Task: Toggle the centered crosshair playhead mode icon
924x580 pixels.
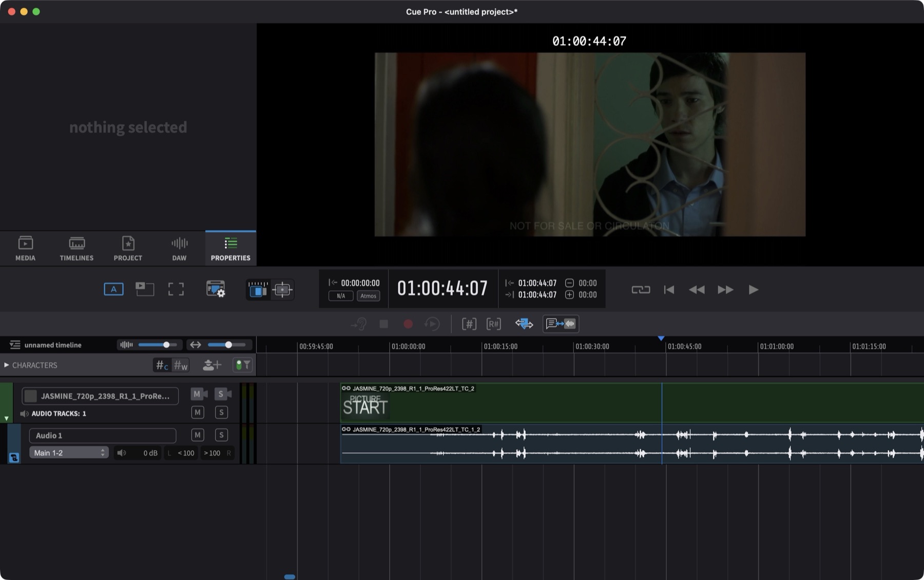Action: (x=282, y=290)
